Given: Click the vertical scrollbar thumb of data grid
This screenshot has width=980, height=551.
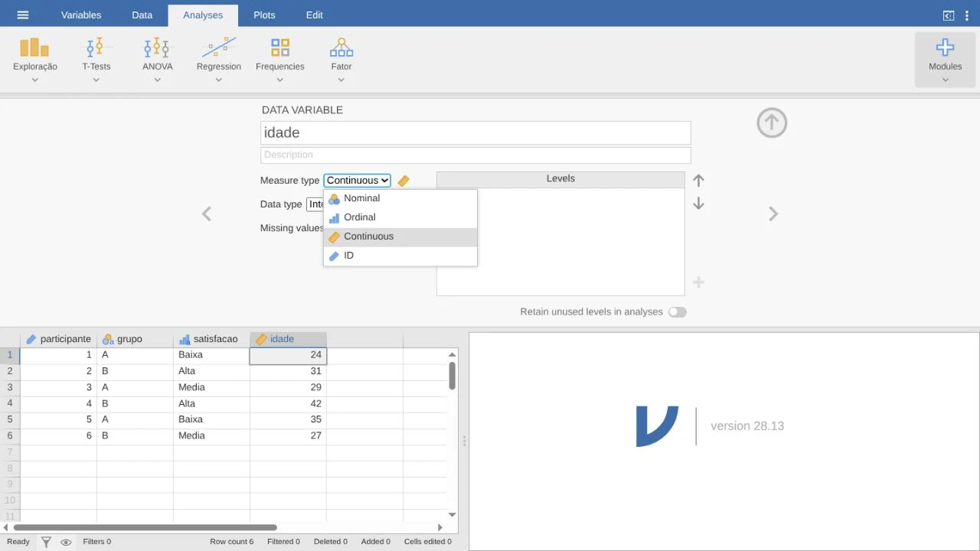Looking at the screenshot, I should pos(452,375).
